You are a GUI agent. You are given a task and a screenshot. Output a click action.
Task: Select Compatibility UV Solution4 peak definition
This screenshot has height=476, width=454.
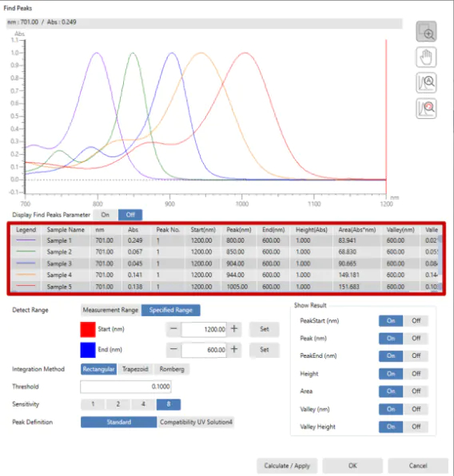(x=196, y=422)
